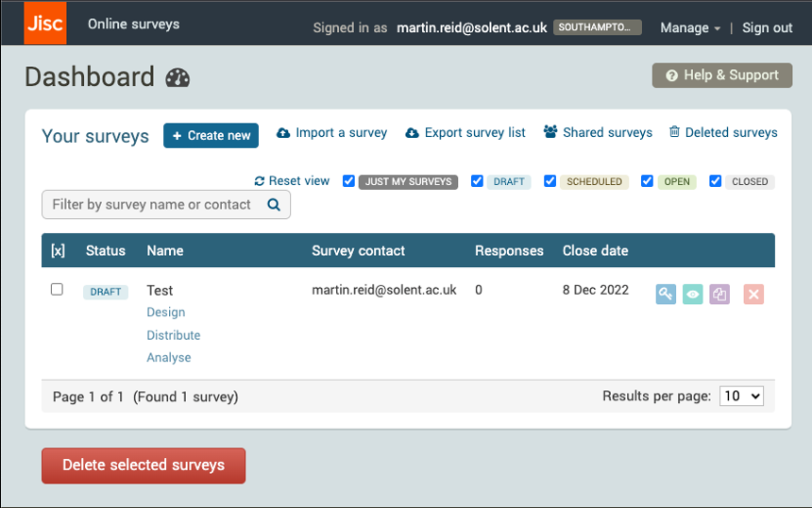
Task: Click the Status column header
Action: click(x=106, y=250)
